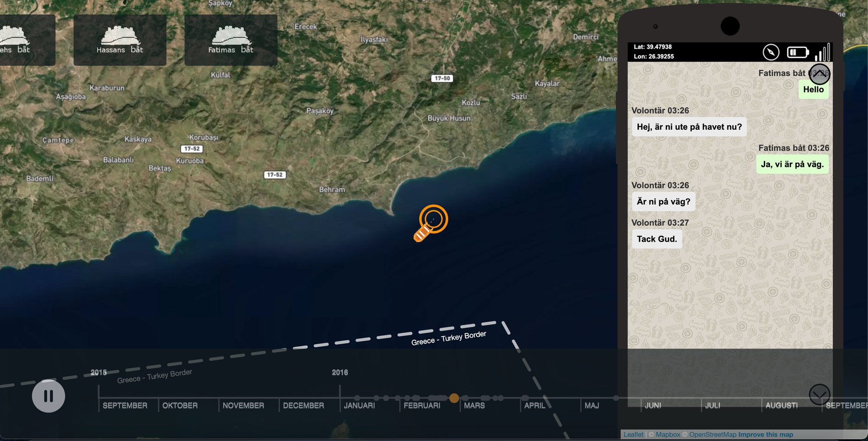Open the Mapbox attribution link
Image resolution: width=868 pixels, height=441 pixels.
[x=668, y=434]
